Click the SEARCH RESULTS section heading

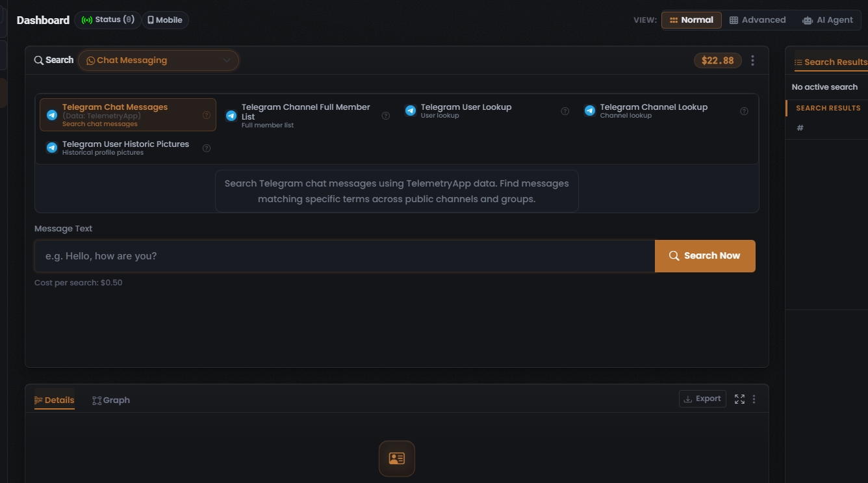click(x=828, y=108)
